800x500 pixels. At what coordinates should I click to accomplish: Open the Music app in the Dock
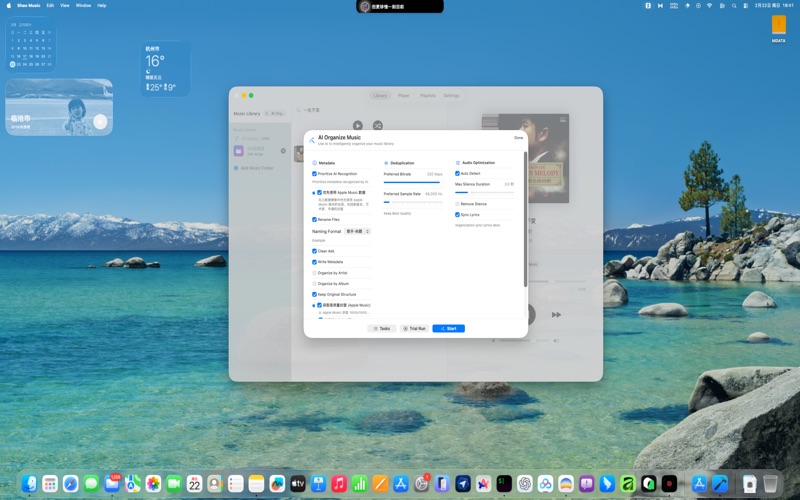339,484
